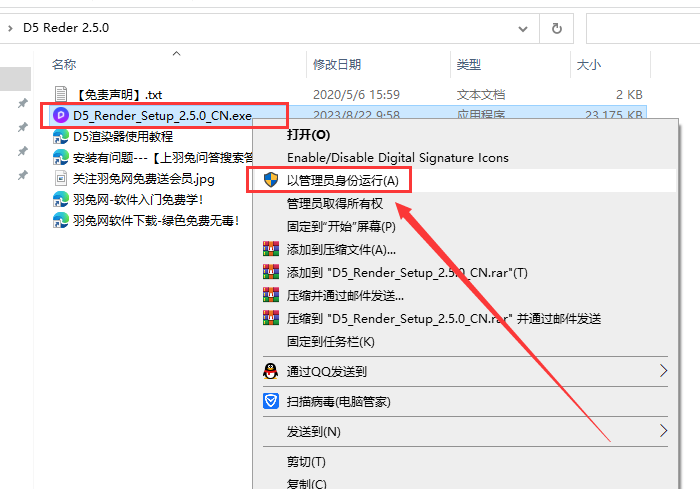
Task: Expand breadcrumb chevron before D5 Reder 2.5.0
Action: pos(10,29)
